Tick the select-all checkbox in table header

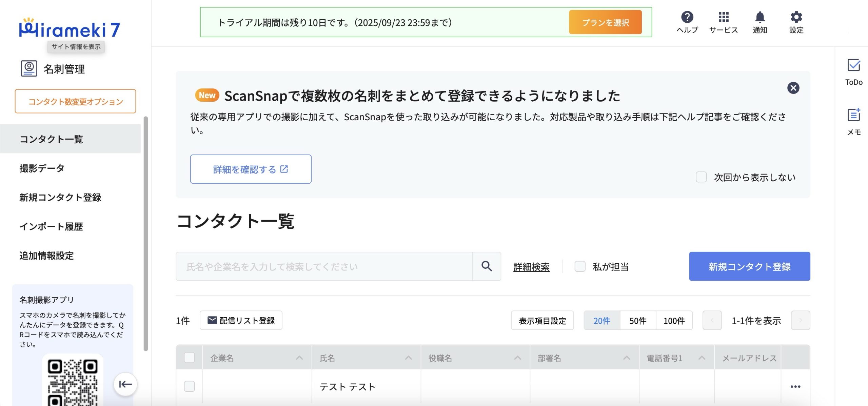click(189, 358)
